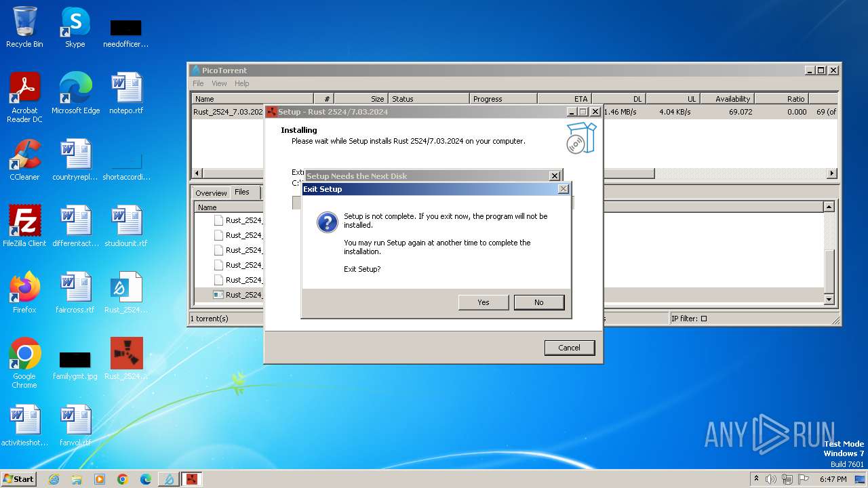868x488 pixels.
Task: Sort by Progress column header
Action: (x=503, y=99)
